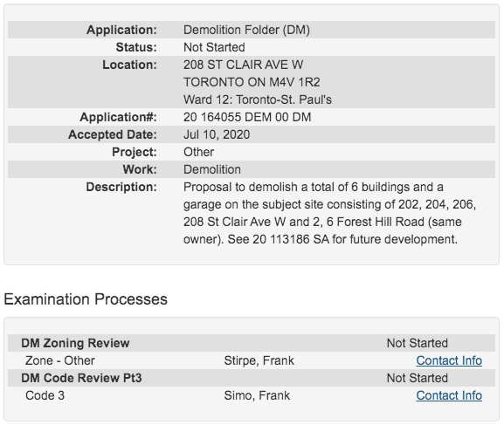
Task: Click the Demolition Folder (DM) application value
Action: click(x=246, y=30)
